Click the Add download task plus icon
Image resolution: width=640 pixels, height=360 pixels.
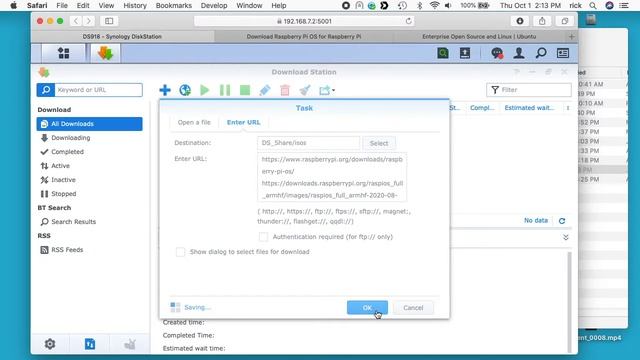click(165, 90)
